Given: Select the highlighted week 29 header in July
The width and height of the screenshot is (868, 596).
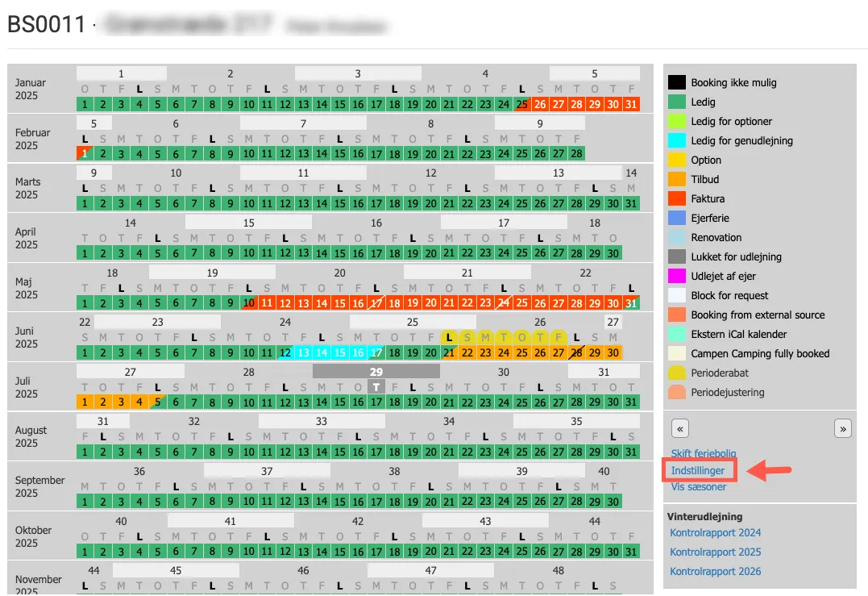Looking at the screenshot, I should 376,371.
